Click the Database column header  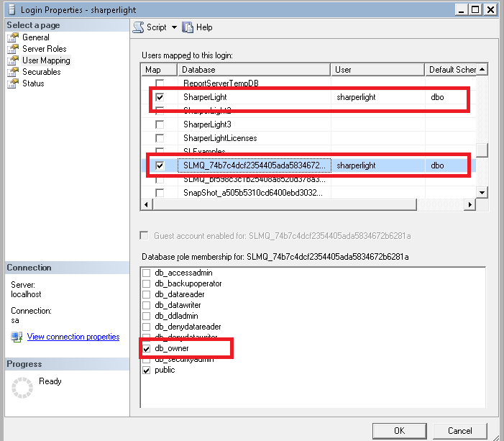pyautogui.click(x=254, y=70)
